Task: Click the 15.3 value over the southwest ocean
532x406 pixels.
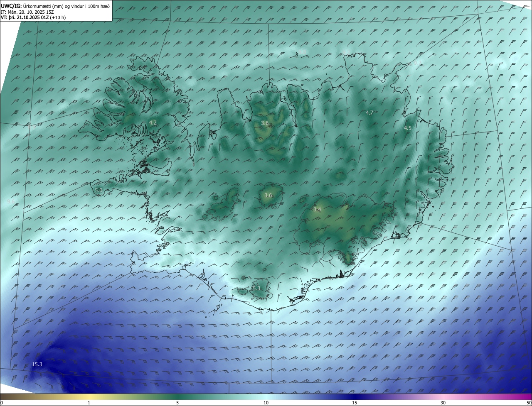Action: click(37, 364)
